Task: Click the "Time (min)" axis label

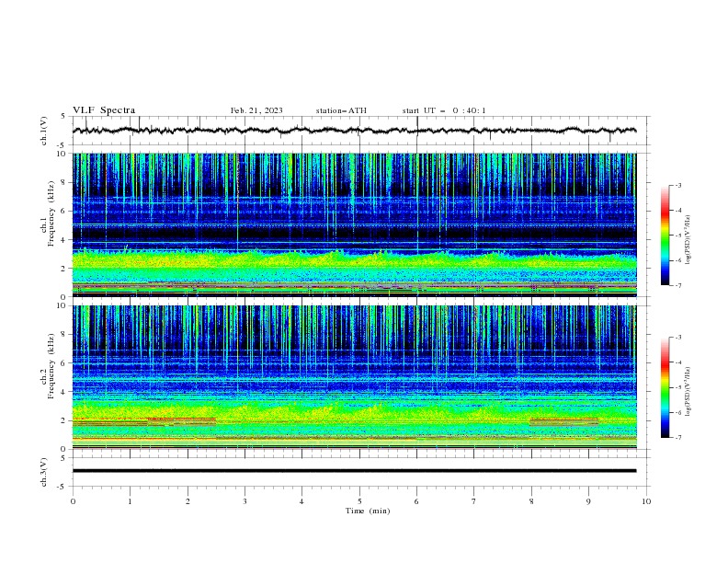Action: (368, 511)
